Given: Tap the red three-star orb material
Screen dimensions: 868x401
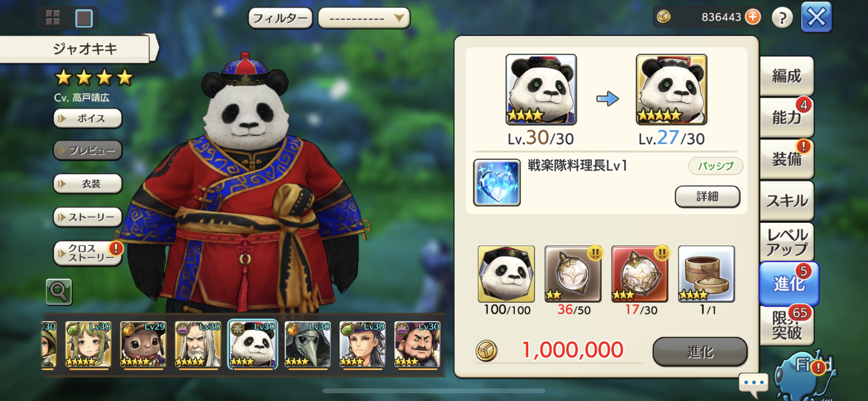Looking at the screenshot, I should click(x=640, y=274).
